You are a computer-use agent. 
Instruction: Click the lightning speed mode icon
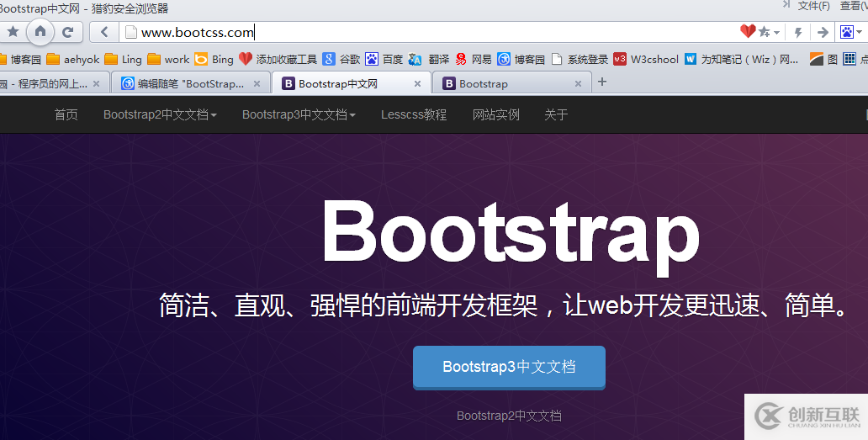point(797,33)
